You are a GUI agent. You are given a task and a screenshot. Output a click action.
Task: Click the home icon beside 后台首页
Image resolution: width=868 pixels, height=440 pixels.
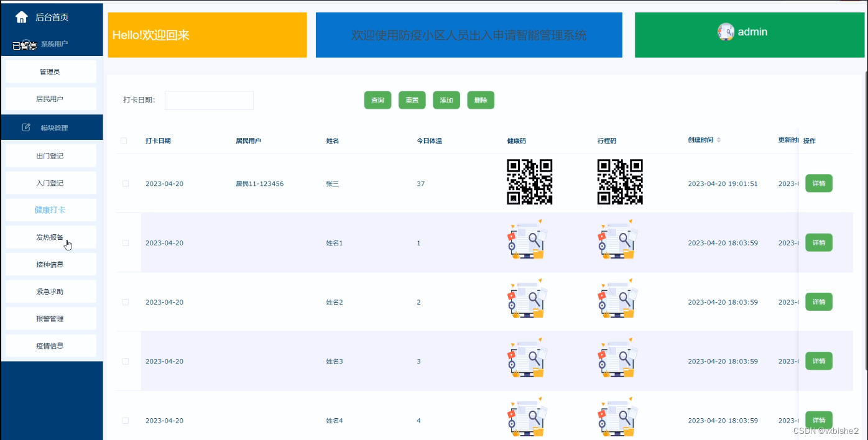click(21, 17)
